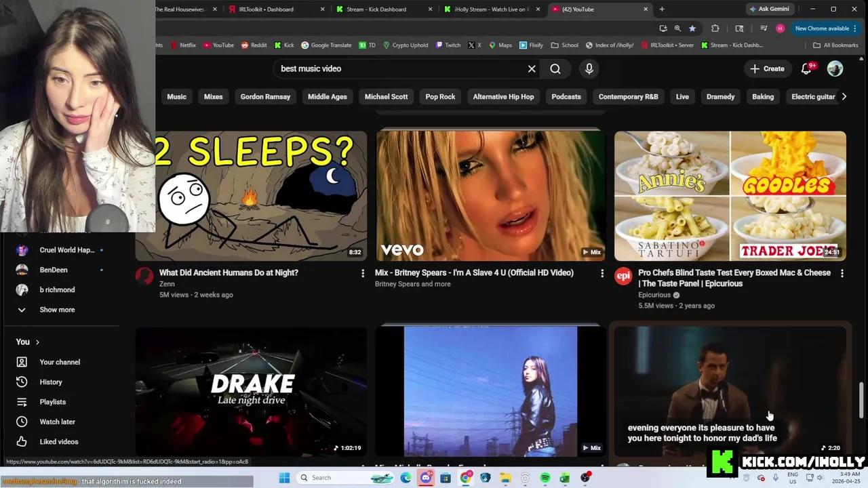Open Playlists in sidebar
Screen dimensions: 868x488
click(x=53, y=402)
